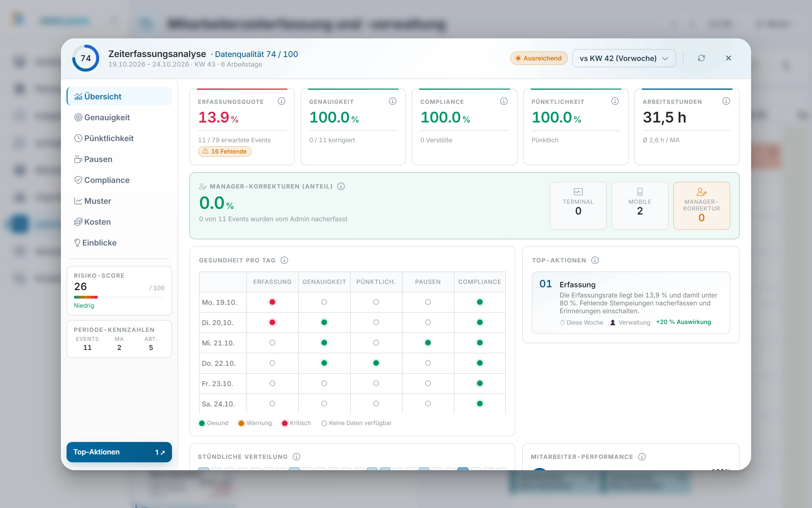The image size is (812, 508).
Task: Click the Kritisch legend entry
Action: click(x=296, y=423)
